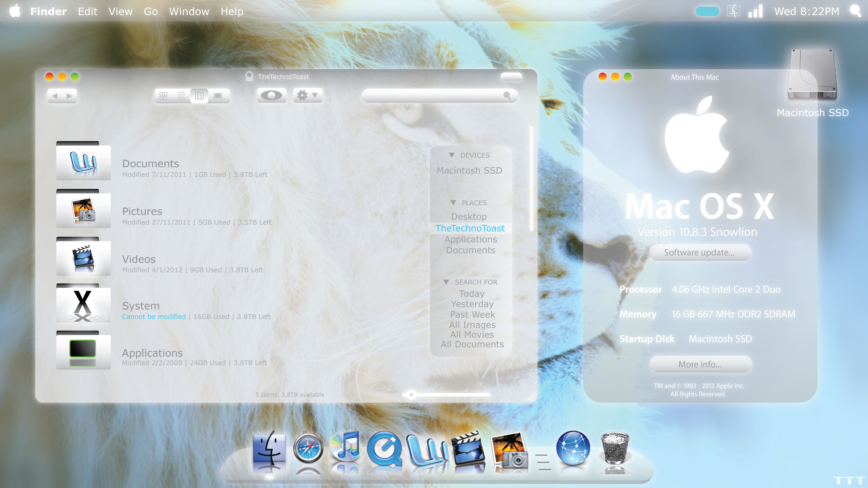Switch to cover flow view
This screenshot has height=488, width=868.
coord(218,96)
